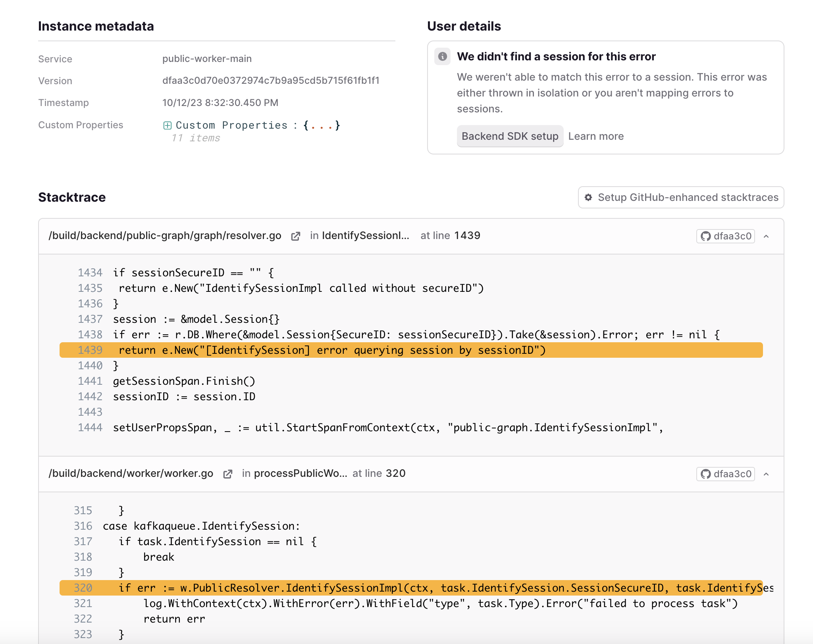The width and height of the screenshot is (813, 644).
Task: Click Custom Properties : {...} value
Action: tap(258, 125)
